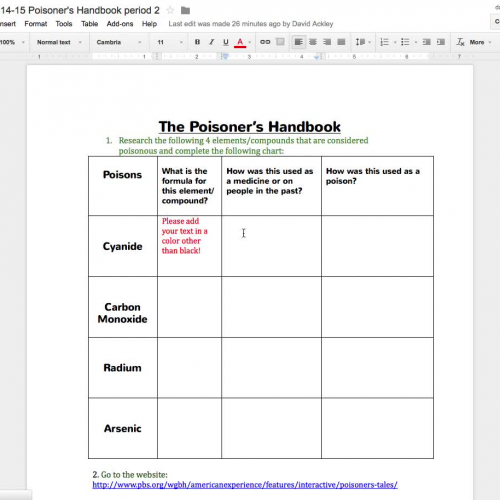Open the Insert menu
The width and height of the screenshot is (500, 500).
point(8,24)
